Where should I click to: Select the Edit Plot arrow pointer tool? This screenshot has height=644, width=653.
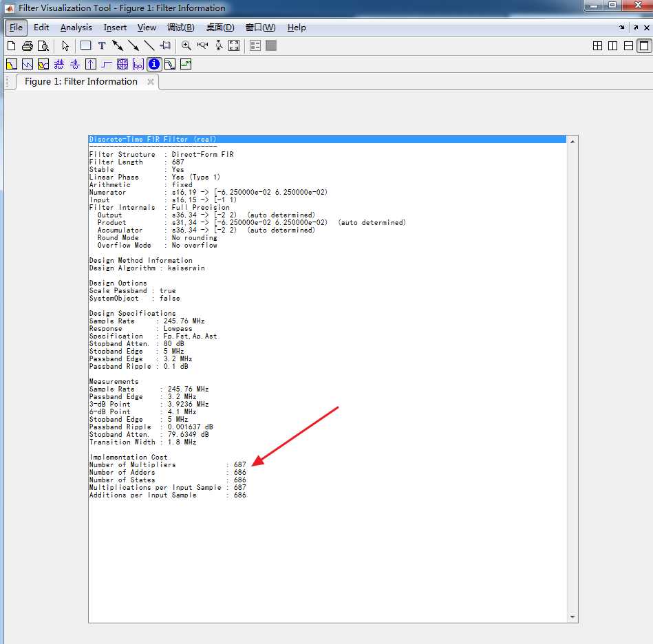pos(65,46)
